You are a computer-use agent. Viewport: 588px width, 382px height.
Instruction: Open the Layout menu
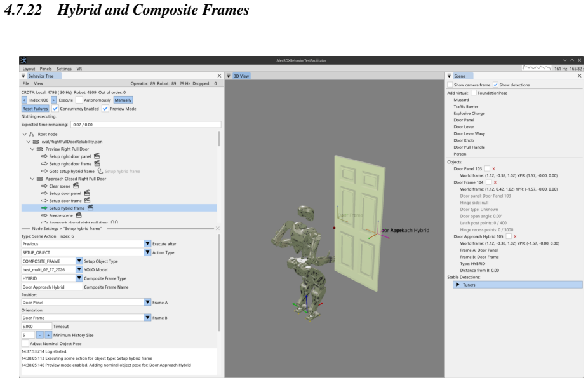point(29,69)
